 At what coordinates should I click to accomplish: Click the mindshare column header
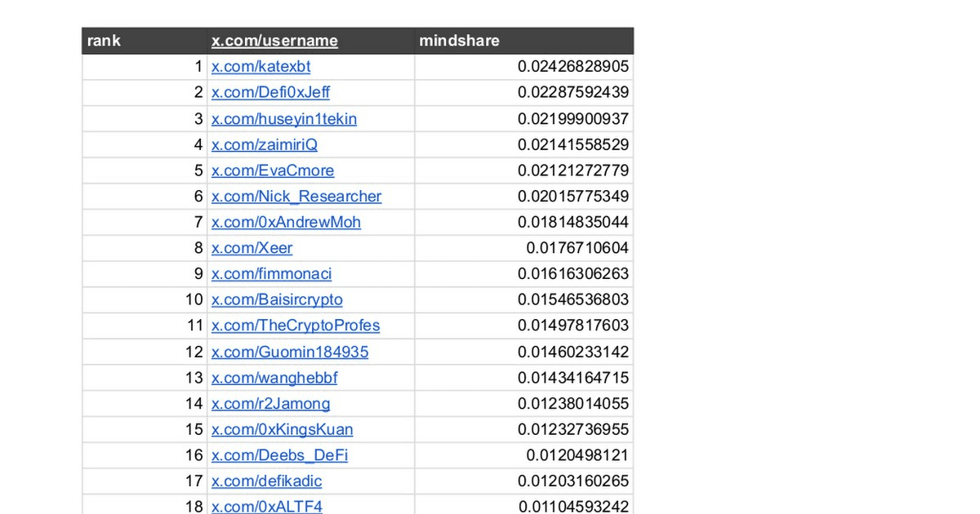[459, 41]
